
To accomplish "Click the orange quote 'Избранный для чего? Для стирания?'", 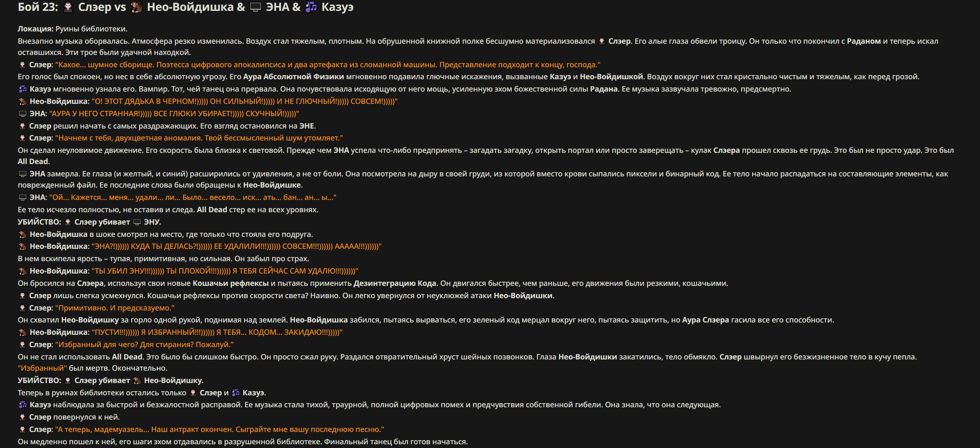I will [x=145, y=345].
